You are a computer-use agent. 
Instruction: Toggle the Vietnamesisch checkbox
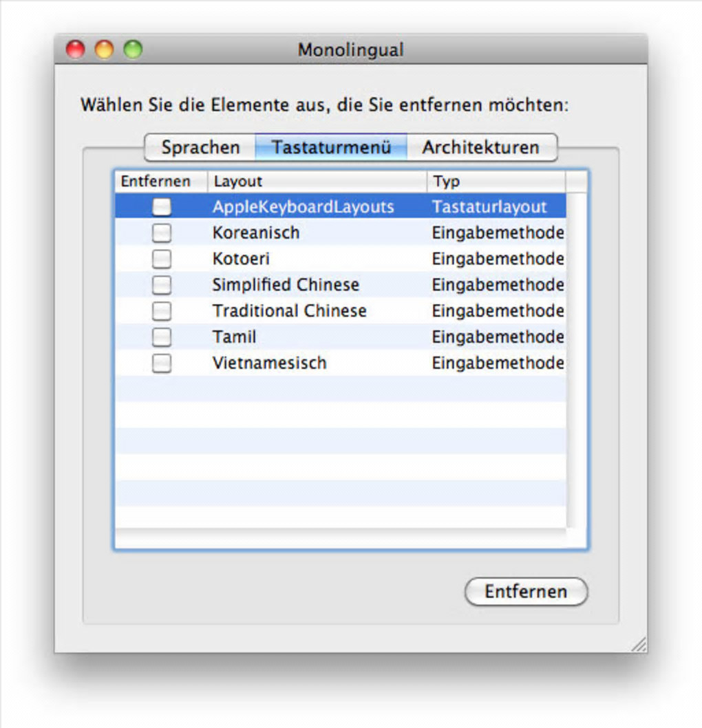[x=162, y=363]
